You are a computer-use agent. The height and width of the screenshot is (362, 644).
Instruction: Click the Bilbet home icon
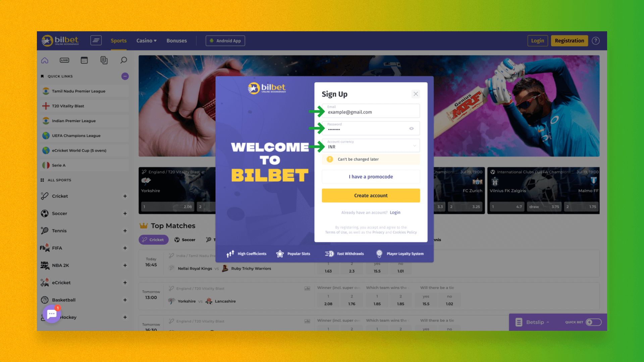[45, 60]
